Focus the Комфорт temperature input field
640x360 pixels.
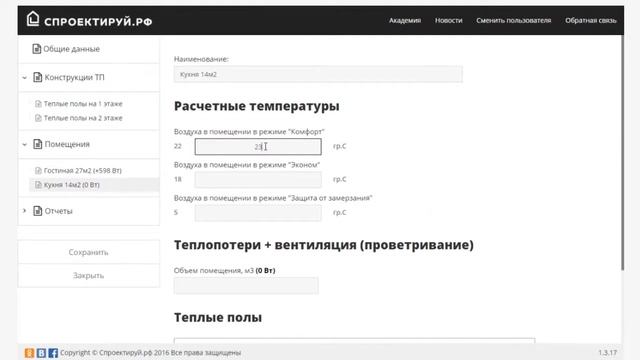[x=258, y=147]
